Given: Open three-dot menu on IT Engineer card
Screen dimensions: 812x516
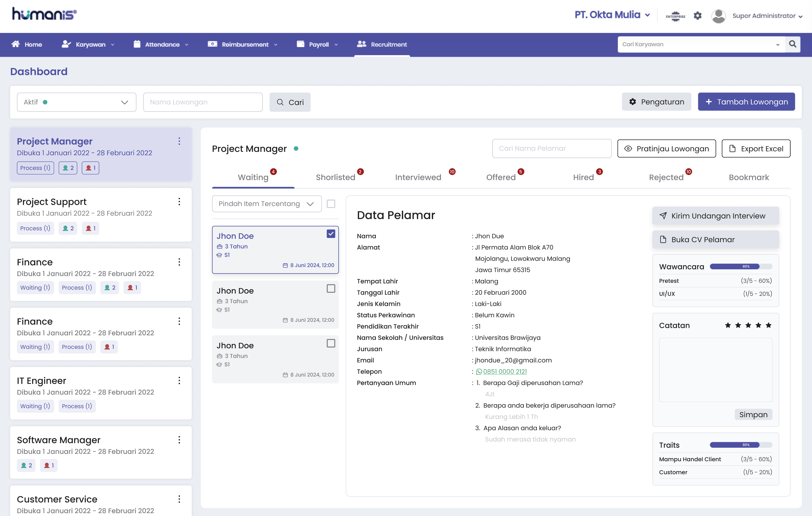Looking at the screenshot, I should 179,380.
